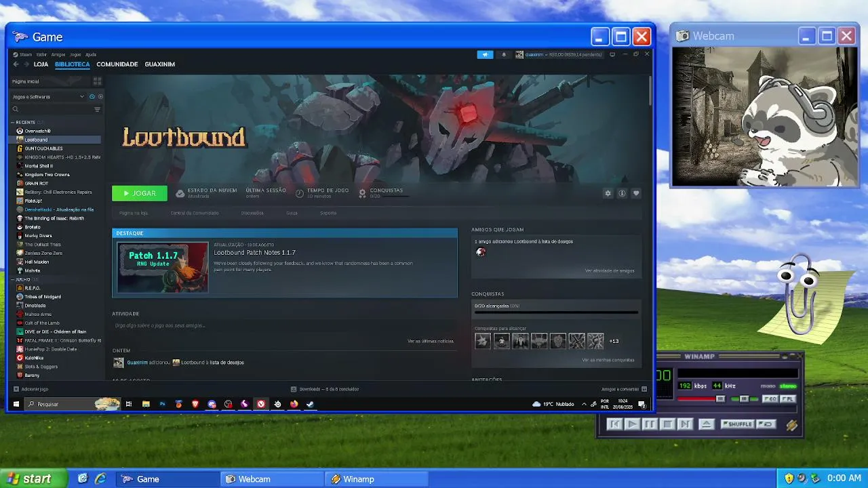Adjust the Winamp red volume slider

[x=701, y=399]
